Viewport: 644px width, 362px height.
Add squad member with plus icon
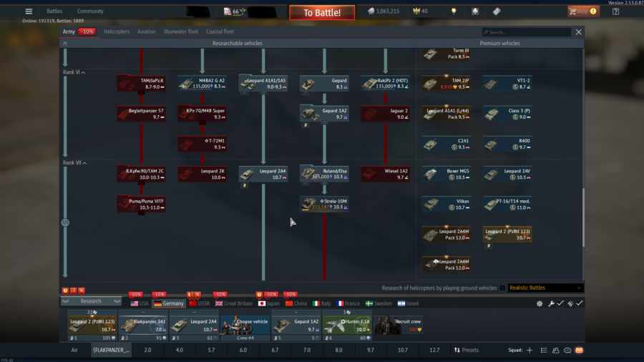530,350
